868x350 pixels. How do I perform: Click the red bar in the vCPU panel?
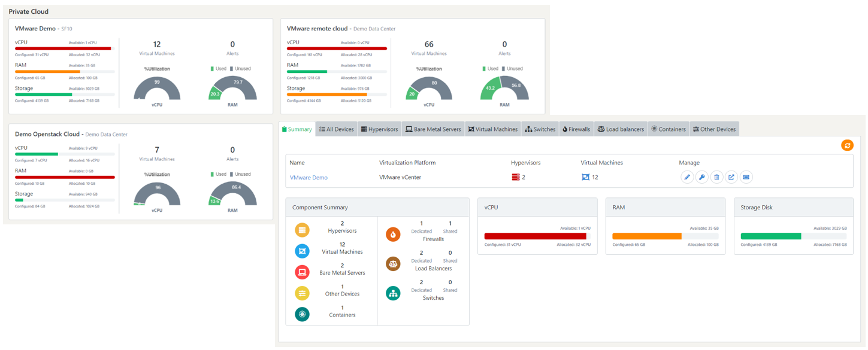click(x=535, y=236)
